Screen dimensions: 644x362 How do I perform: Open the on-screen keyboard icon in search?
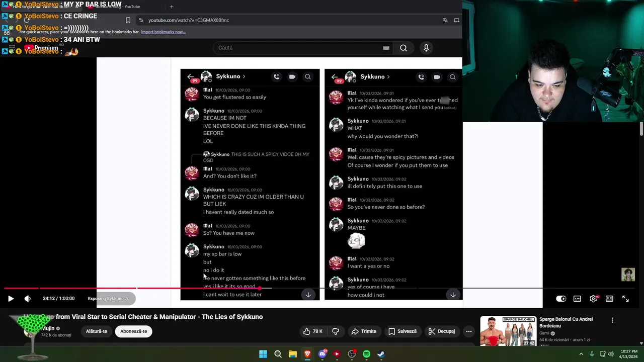(386, 48)
